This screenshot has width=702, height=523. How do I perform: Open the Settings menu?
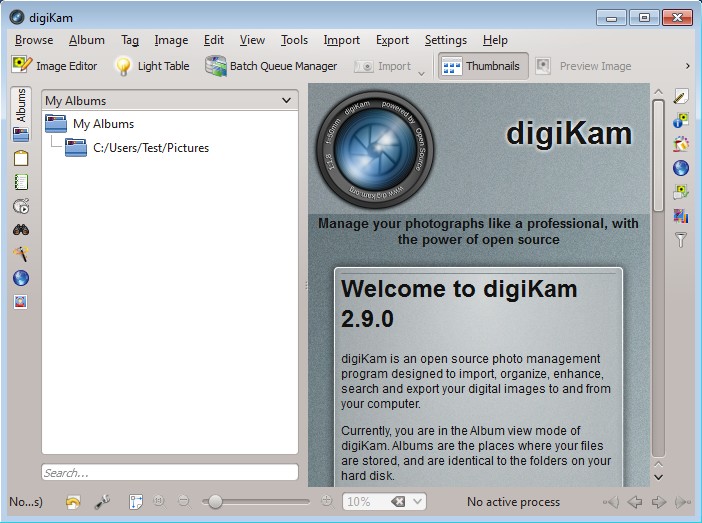[445, 40]
